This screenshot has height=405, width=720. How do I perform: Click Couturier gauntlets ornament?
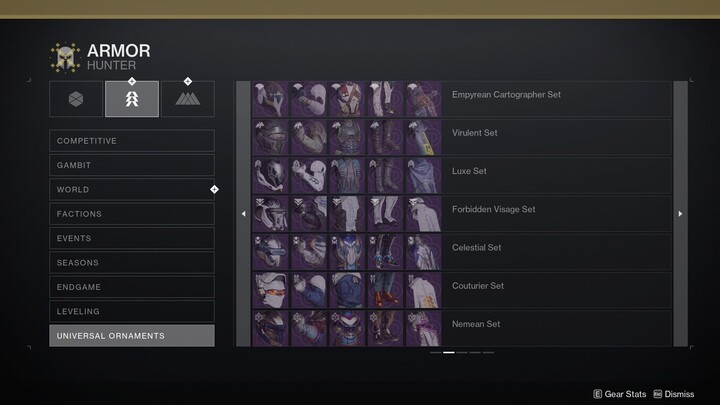point(309,290)
